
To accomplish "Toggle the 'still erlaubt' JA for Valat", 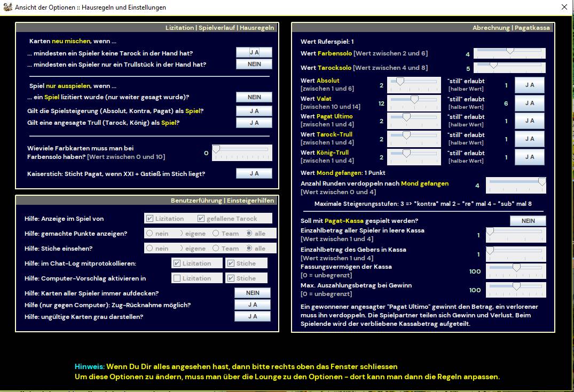I will pos(529,103).
